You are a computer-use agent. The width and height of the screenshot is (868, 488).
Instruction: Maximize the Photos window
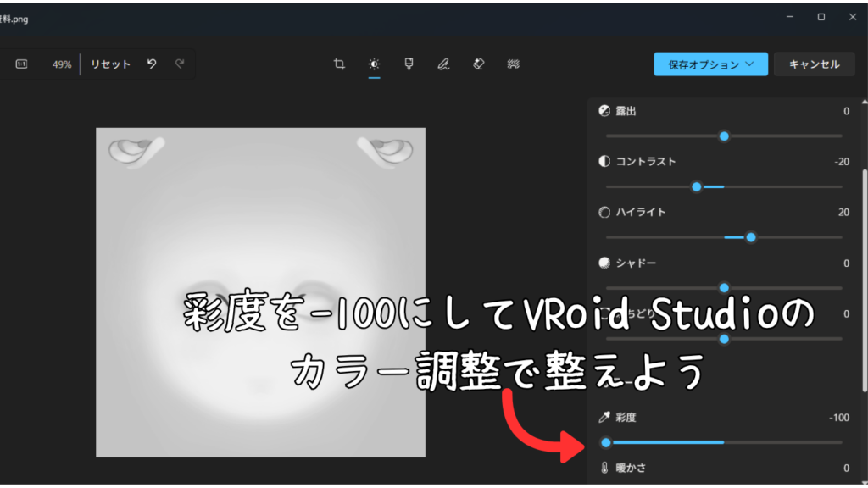[821, 17]
